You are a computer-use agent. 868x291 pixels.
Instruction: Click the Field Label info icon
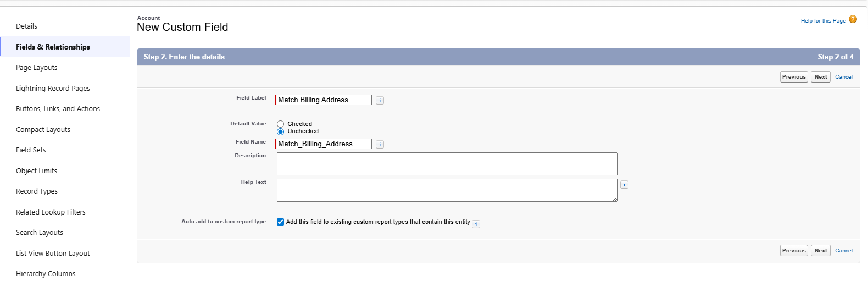380,101
